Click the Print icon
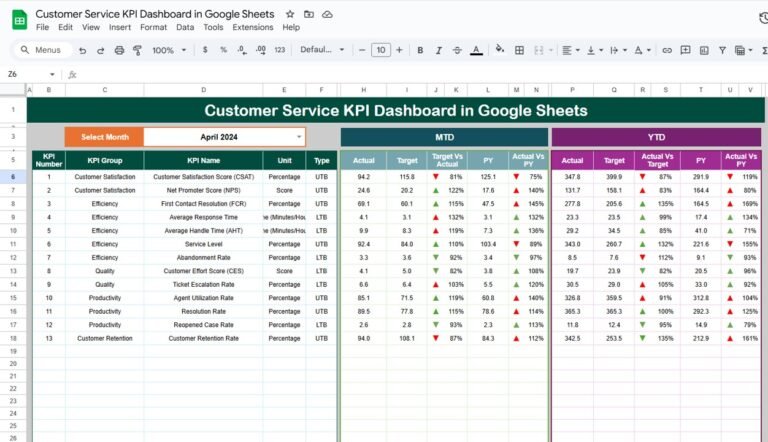 coord(119,50)
